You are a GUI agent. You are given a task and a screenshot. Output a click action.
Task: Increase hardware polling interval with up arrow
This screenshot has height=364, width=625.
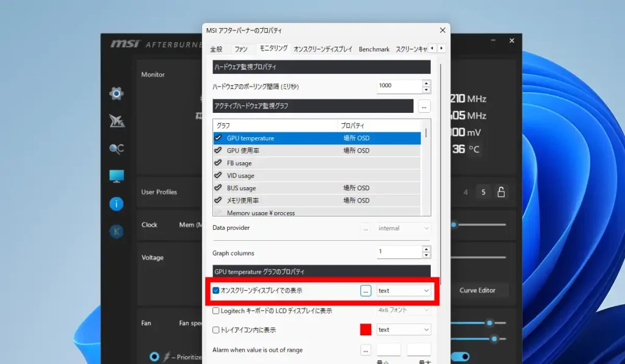pyautogui.click(x=426, y=83)
